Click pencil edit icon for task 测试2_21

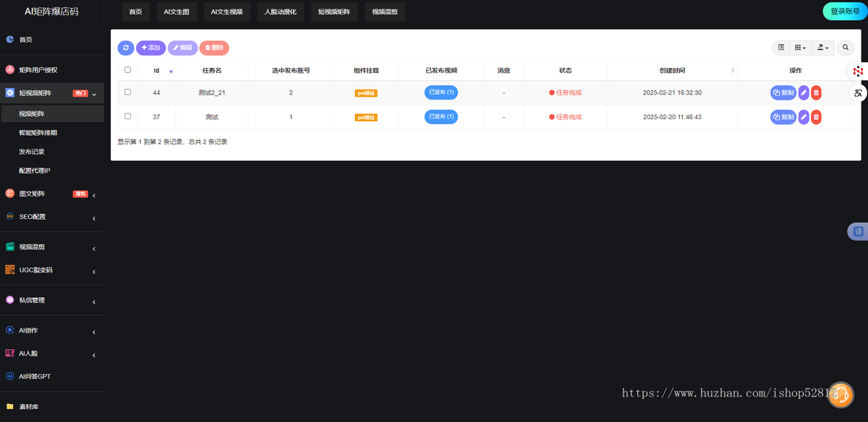pos(804,92)
